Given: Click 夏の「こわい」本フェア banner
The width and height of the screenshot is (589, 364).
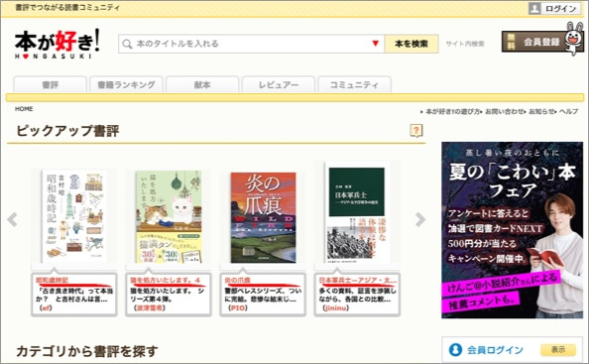Looking at the screenshot, I should pyautogui.click(x=513, y=230).
